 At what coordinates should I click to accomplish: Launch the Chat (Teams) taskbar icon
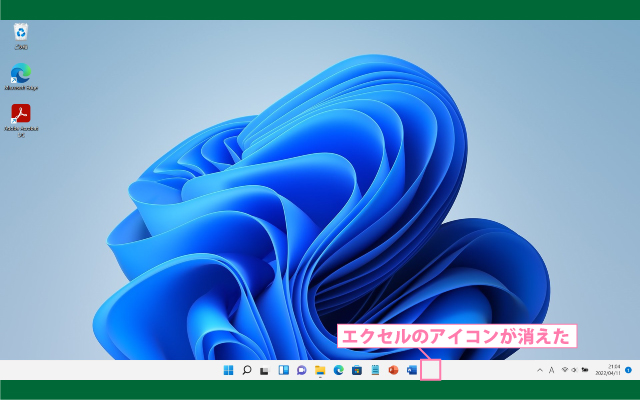coord(302,370)
